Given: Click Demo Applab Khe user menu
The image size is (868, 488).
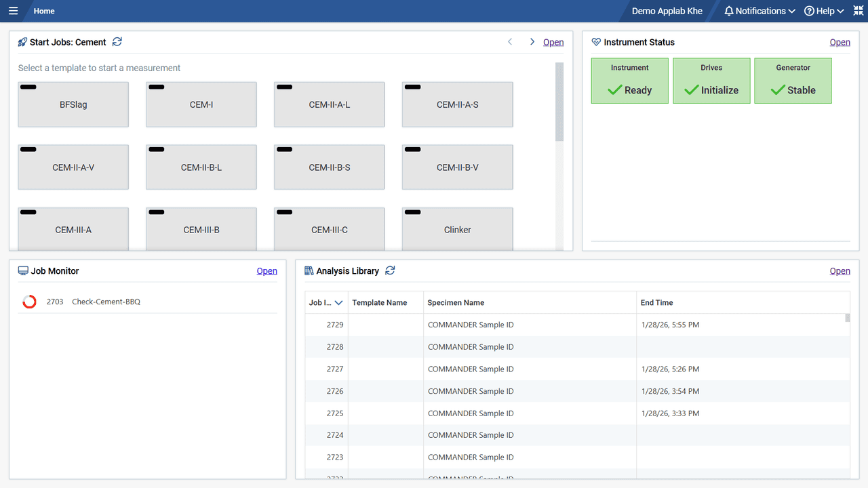Looking at the screenshot, I should (667, 11).
